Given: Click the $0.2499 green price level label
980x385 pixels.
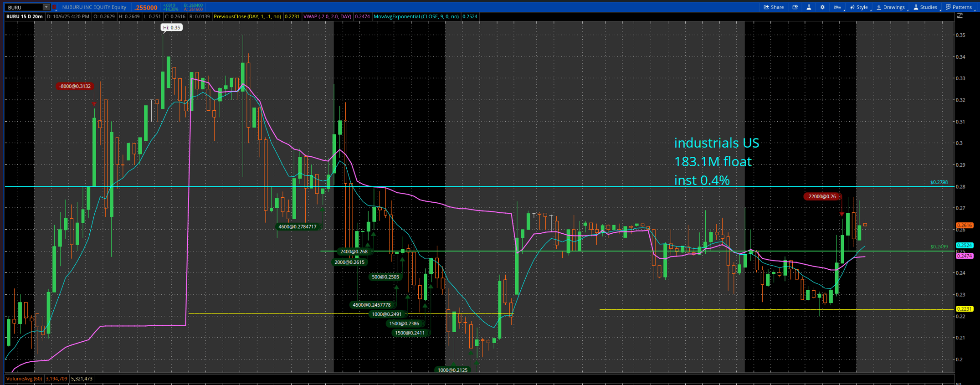Looking at the screenshot, I should 939,246.
